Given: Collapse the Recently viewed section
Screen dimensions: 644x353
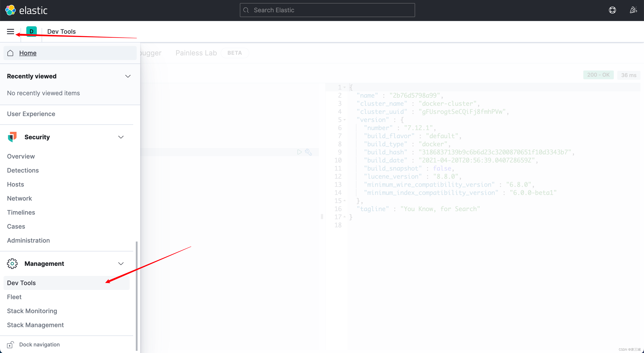Looking at the screenshot, I should 128,76.
